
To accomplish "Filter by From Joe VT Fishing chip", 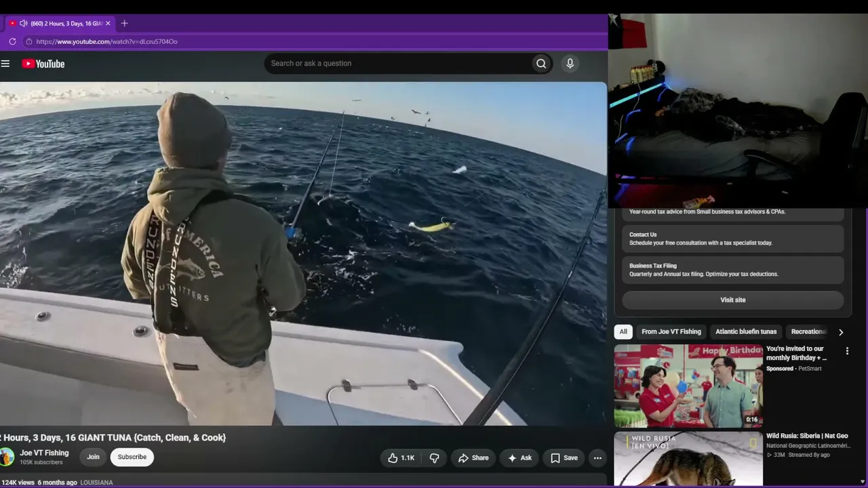I will point(671,332).
